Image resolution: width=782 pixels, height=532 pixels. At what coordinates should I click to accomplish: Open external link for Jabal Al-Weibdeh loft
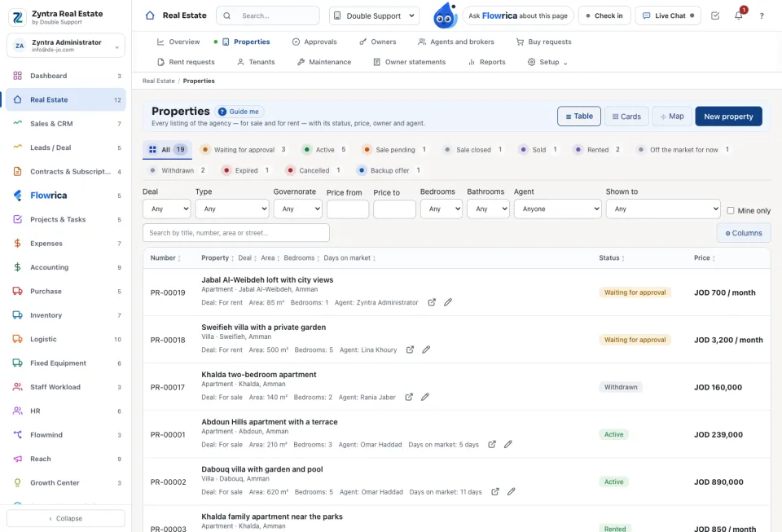[x=432, y=302]
